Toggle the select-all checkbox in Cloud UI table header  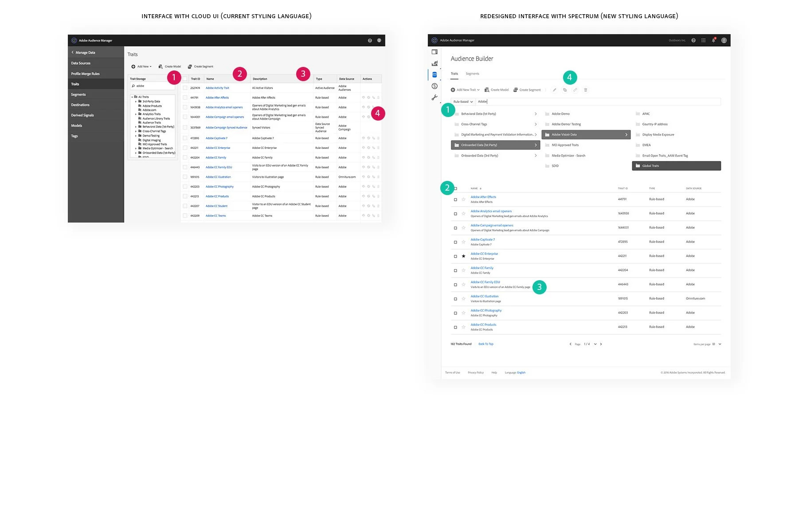point(185,79)
